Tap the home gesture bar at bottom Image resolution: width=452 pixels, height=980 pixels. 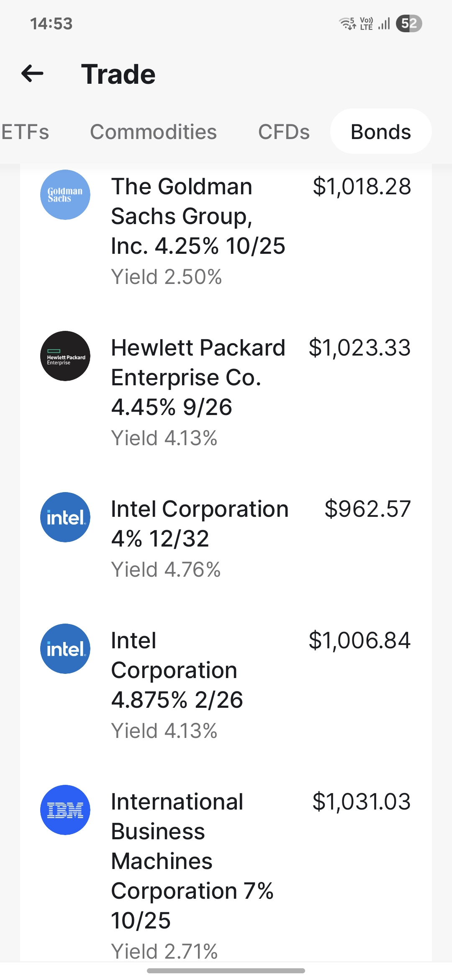226,970
